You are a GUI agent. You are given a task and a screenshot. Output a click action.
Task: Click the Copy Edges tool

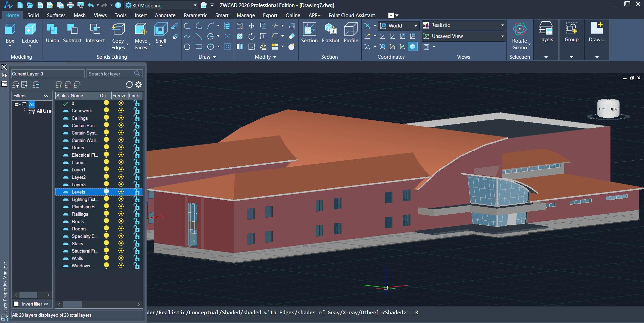click(118, 36)
